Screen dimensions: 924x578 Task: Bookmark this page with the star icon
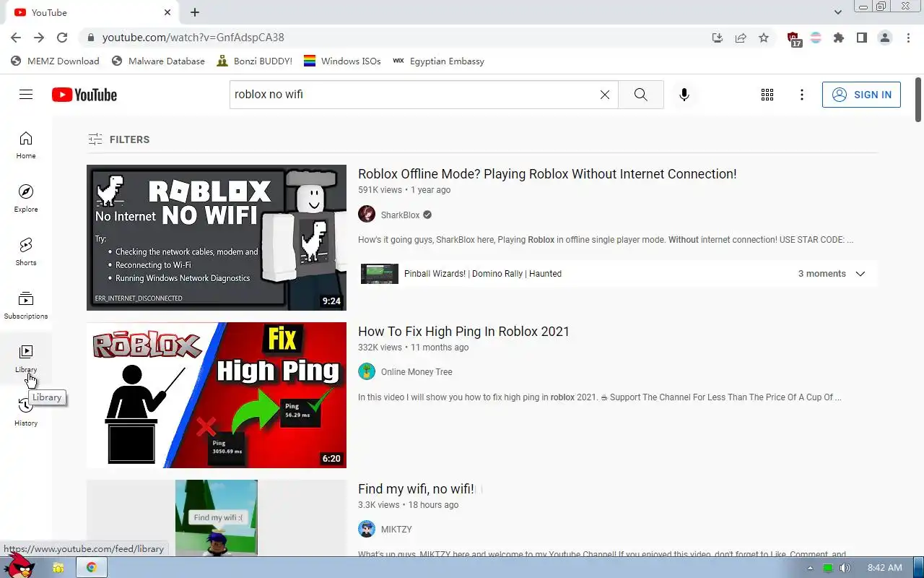coord(764,38)
